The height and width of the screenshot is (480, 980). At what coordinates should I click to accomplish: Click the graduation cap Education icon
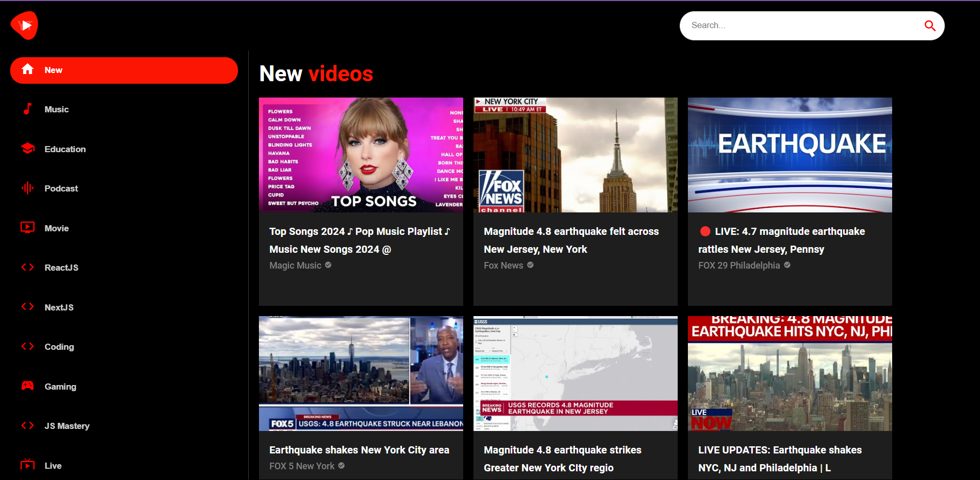click(x=28, y=149)
